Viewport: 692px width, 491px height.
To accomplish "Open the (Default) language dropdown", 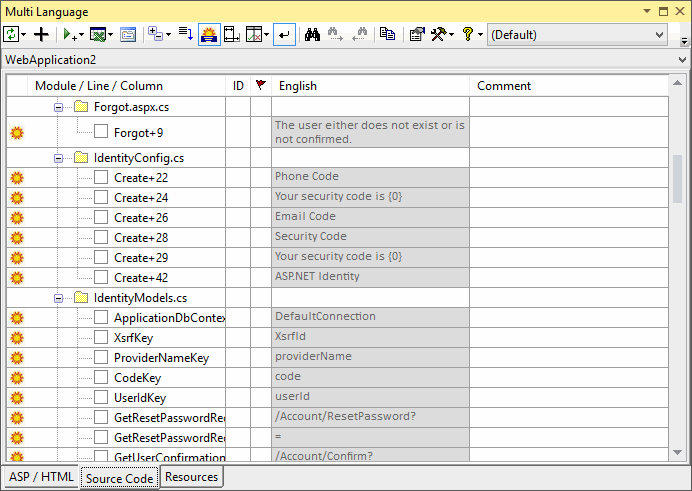I will [x=577, y=34].
